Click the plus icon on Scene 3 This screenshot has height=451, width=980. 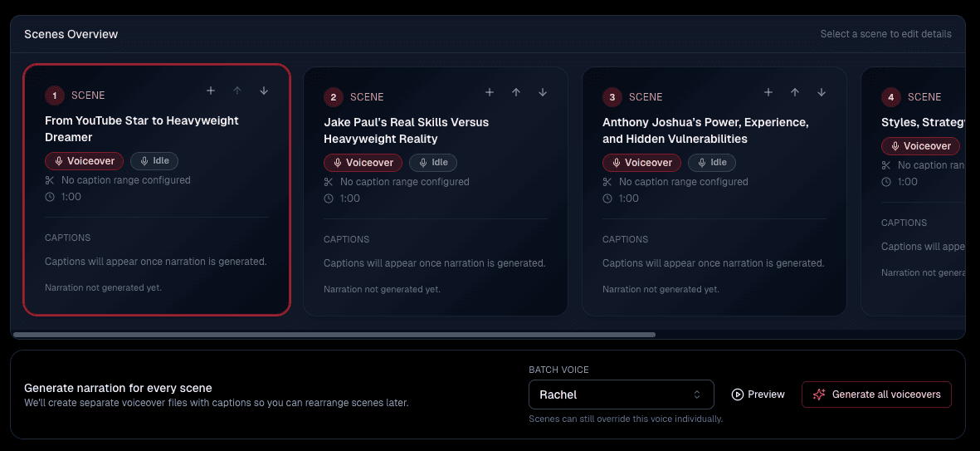click(x=768, y=92)
